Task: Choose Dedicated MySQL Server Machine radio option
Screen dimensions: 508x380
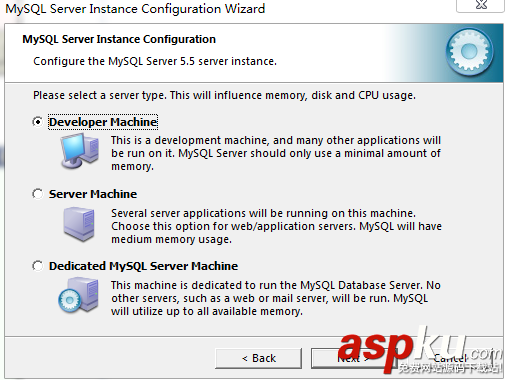Action: click(38, 266)
